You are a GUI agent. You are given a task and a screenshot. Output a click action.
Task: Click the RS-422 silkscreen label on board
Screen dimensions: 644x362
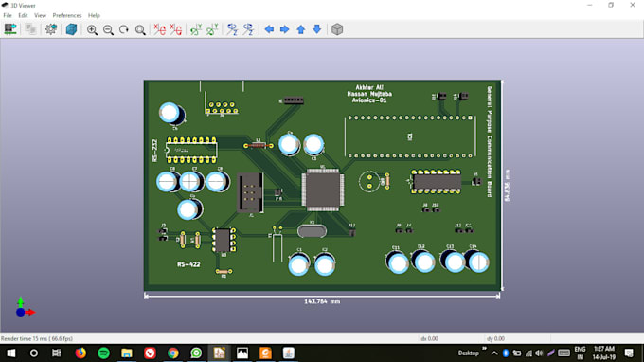(188, 264)
